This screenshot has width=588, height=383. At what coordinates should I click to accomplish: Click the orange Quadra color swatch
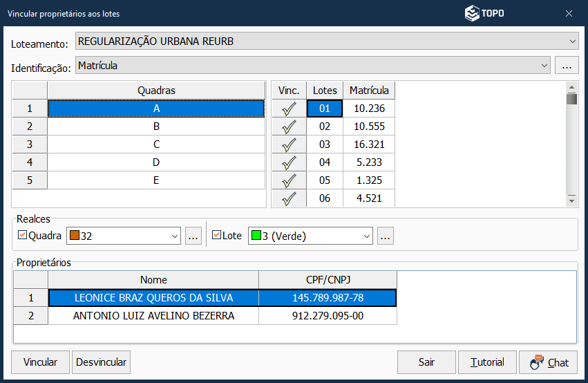[x=73, y=236]
